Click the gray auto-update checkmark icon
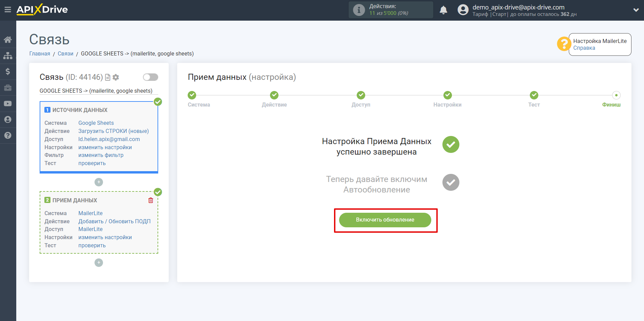Image resolution: width=644 pixels, height=321 pixels. (x=451, y=182)
